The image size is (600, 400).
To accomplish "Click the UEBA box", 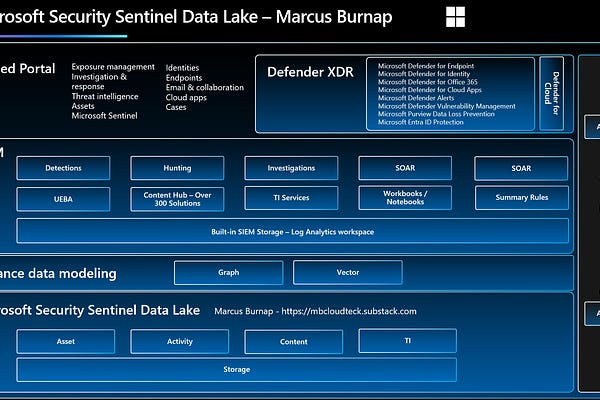I will click(63, 199).
